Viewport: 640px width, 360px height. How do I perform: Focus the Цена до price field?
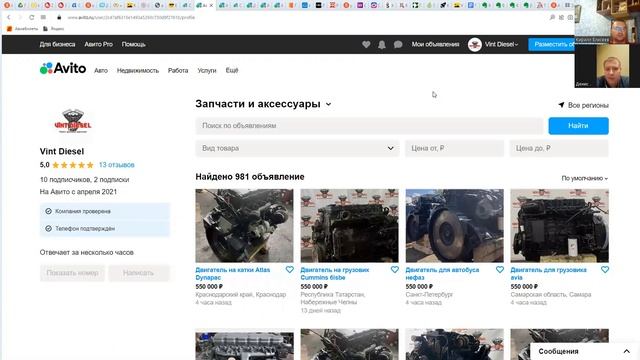point(559,148)
